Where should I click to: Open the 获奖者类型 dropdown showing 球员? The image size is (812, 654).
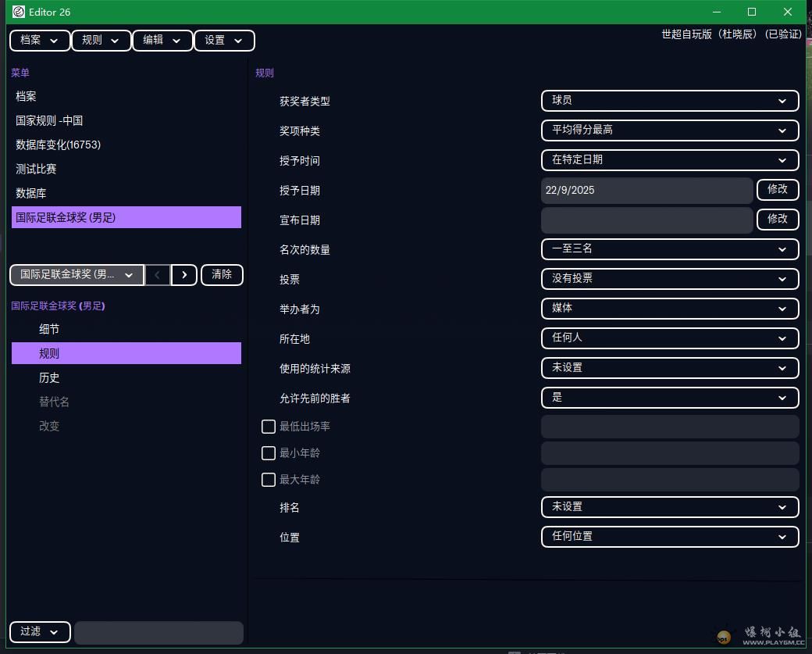point(669,100)
